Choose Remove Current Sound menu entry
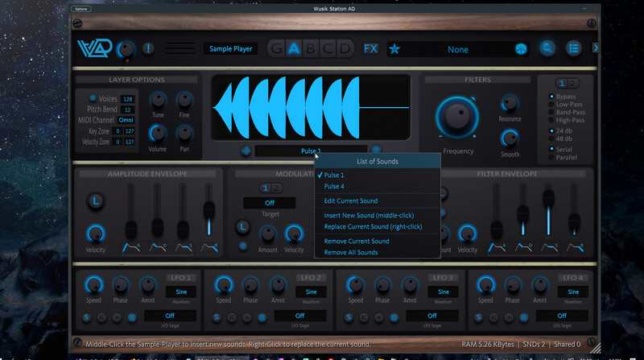The height and width of the screenshot is (360, 644). (378, 241)
